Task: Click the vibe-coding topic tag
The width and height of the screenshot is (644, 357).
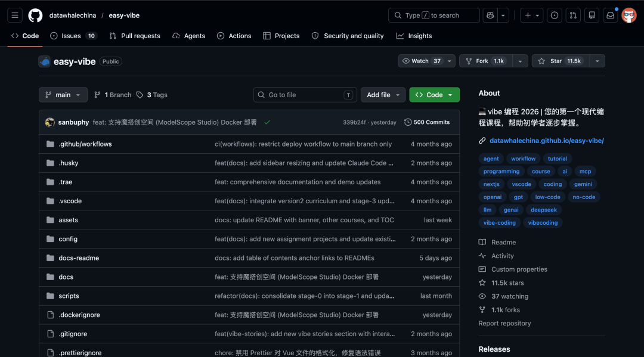Action: (x=500, y=223)
